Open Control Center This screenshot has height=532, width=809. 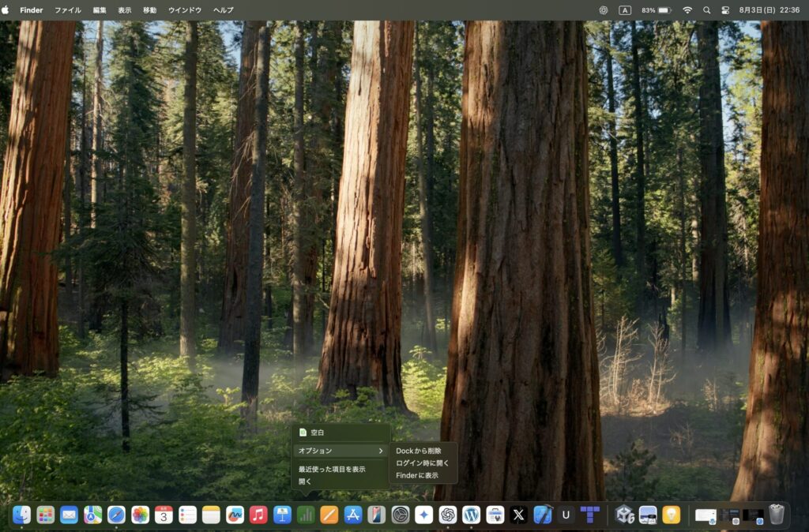(x=725, y=9)
